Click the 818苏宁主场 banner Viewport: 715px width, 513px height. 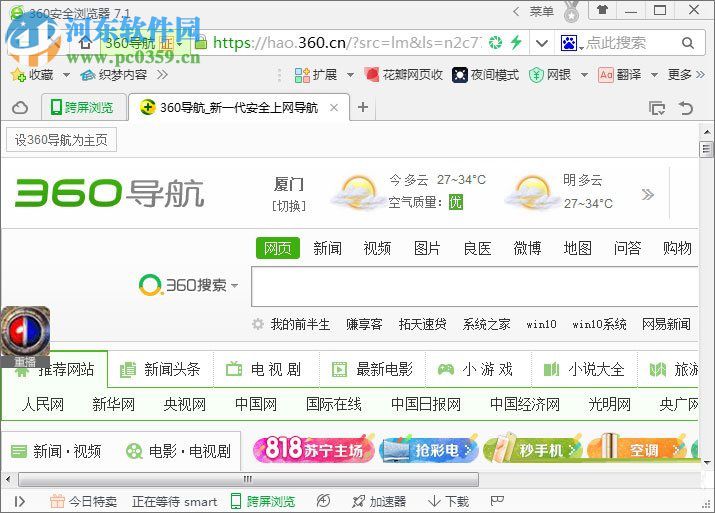pos(314,449)
